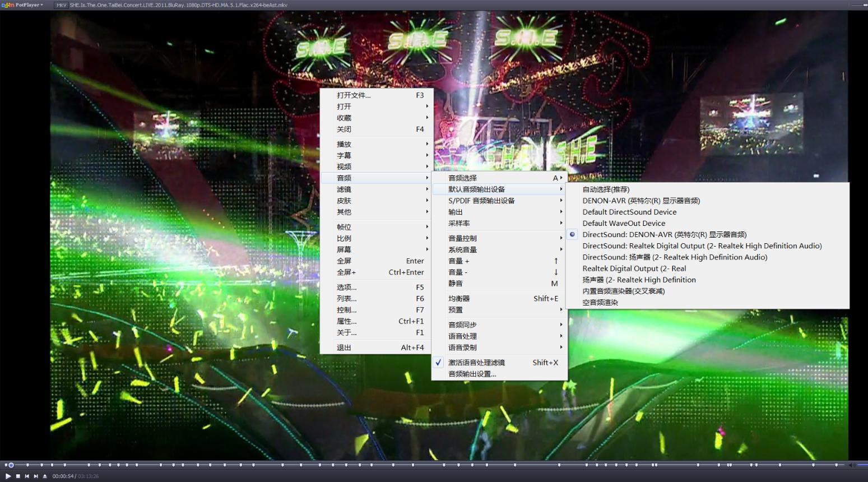Click 音频输出设置 at submenu bottom
The width and height of the screenshot is (868, 482).
click(471, 374)
